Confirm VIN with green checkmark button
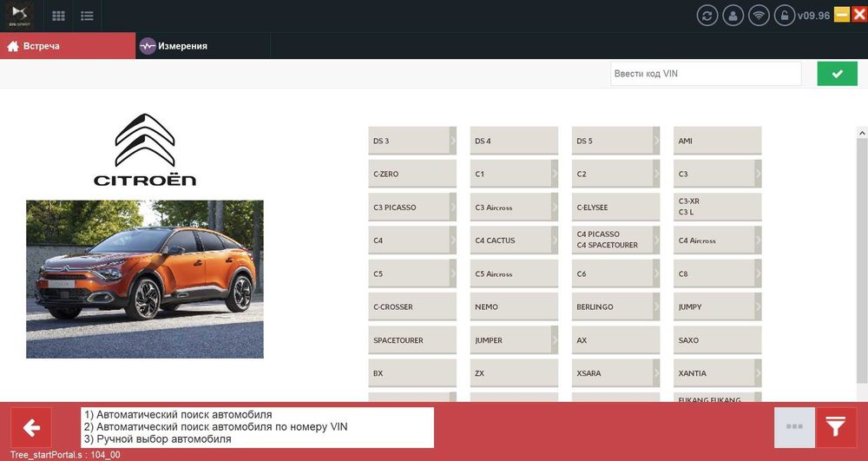868x461 pixels. 837,74
